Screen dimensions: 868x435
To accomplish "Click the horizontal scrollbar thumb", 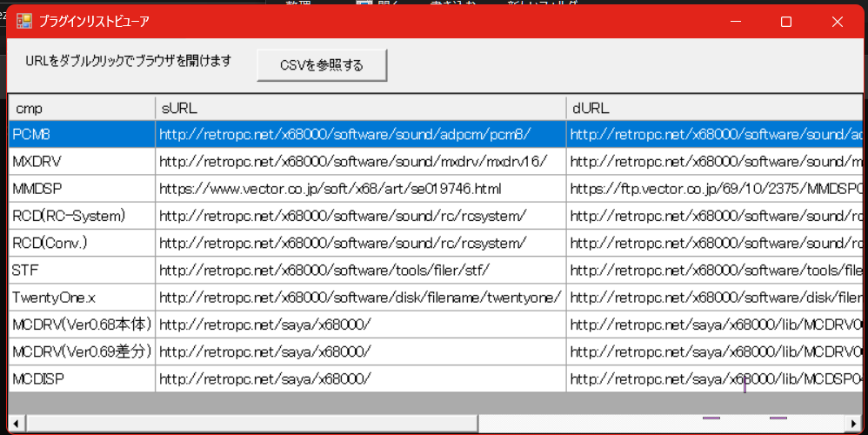I will [x=252, y=424].
